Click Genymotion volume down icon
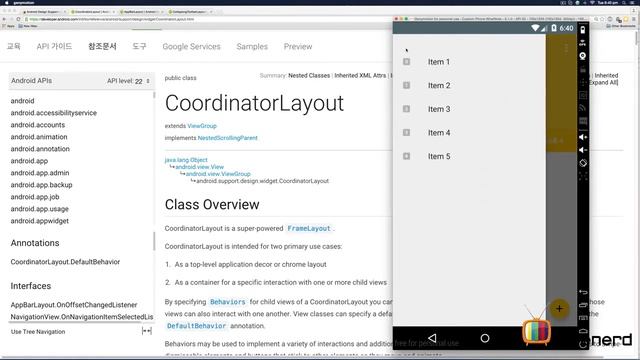This screenshot has width=640, height=360. click(583, 150)
